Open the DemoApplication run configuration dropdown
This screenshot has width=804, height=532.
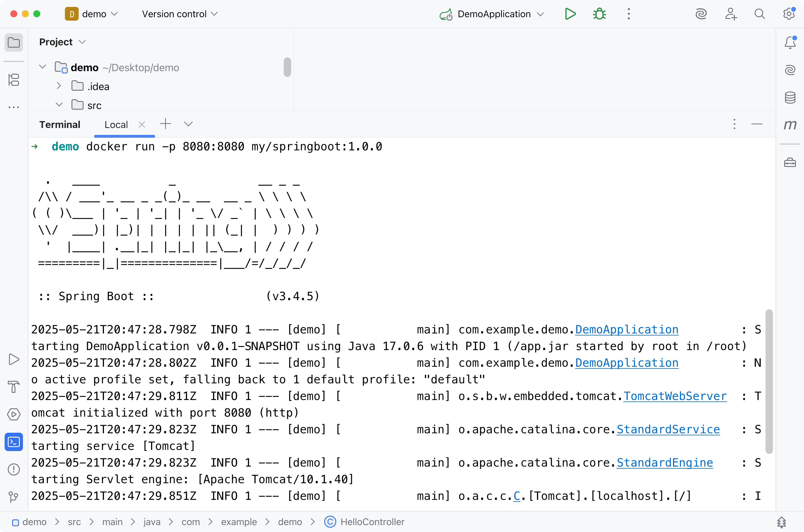click(492, 14)
